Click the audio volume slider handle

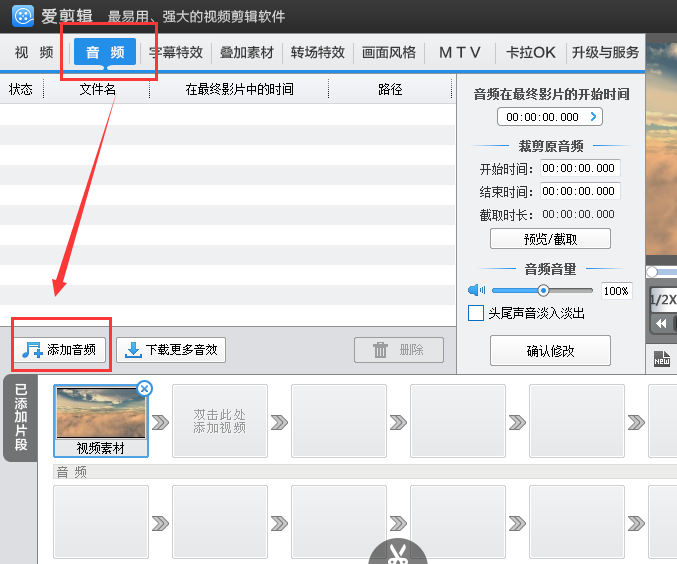(x=543, y=291)
